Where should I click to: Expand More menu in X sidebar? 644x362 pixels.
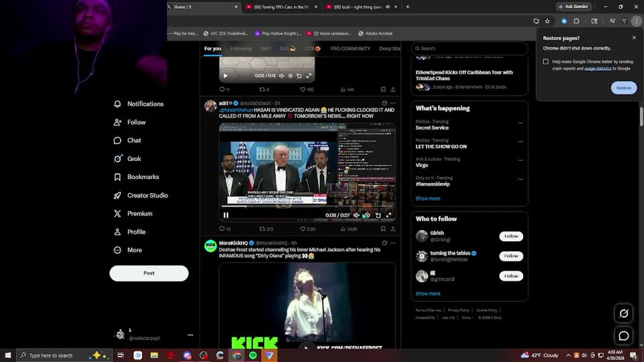(128, 250)
